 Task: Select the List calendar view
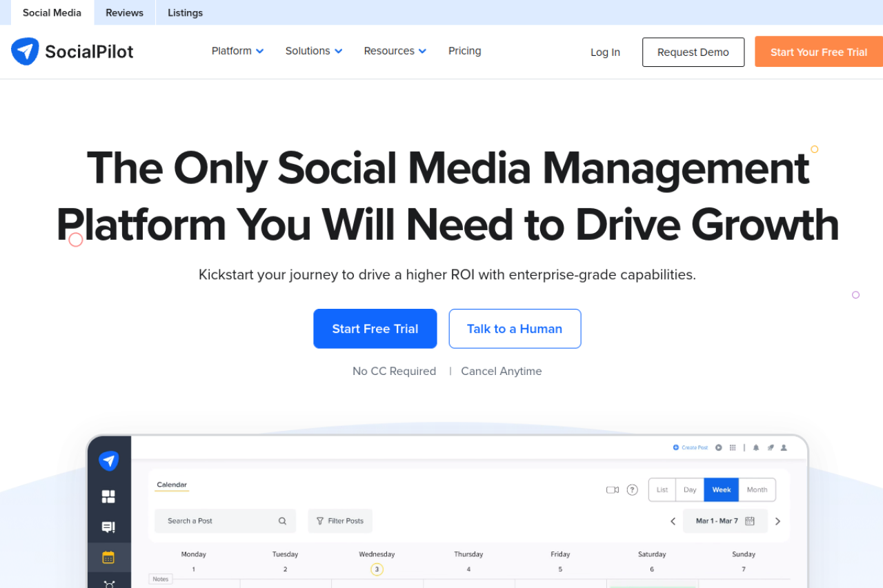point(662,490)
